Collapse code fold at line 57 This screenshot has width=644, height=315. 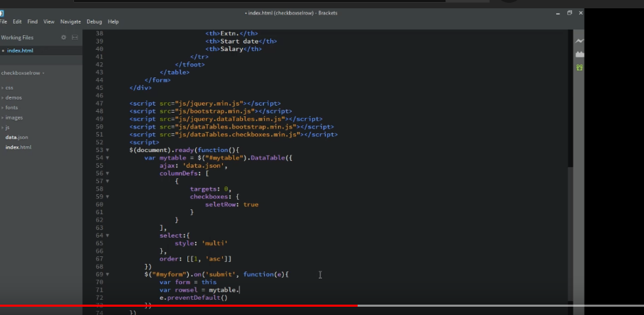108,181
